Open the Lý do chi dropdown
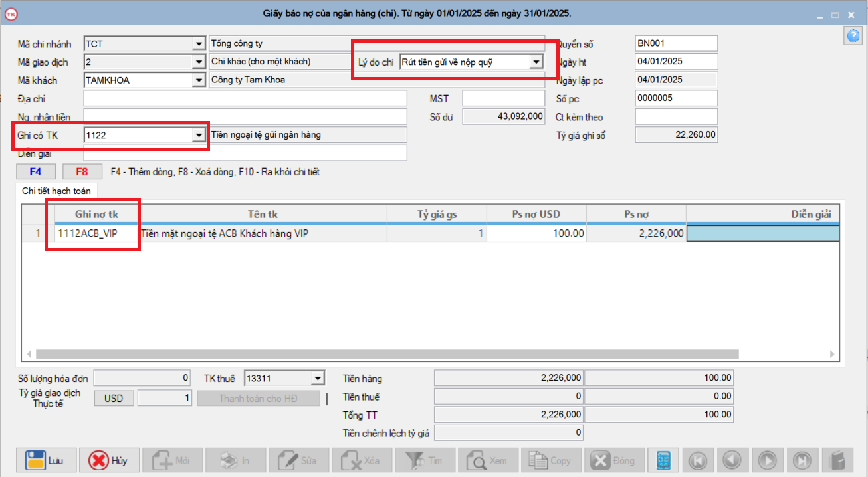Viewport: 868px width, 477px height. 536,62
